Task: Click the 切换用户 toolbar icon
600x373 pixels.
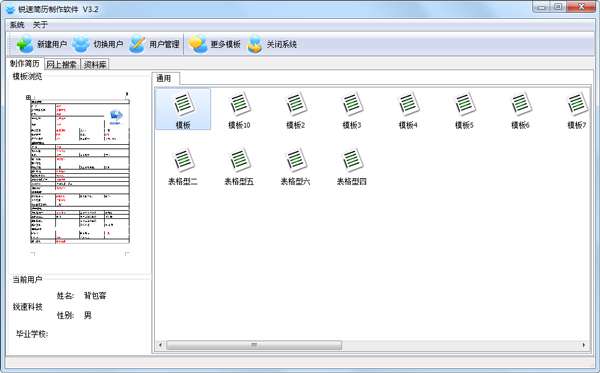Action: pyautogui.click(x=81, y=44)
